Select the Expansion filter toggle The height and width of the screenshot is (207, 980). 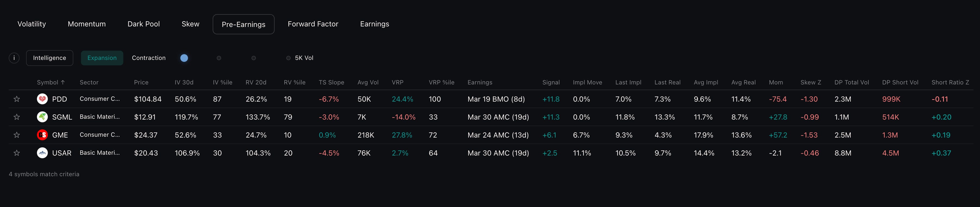[x=102, y=58]
